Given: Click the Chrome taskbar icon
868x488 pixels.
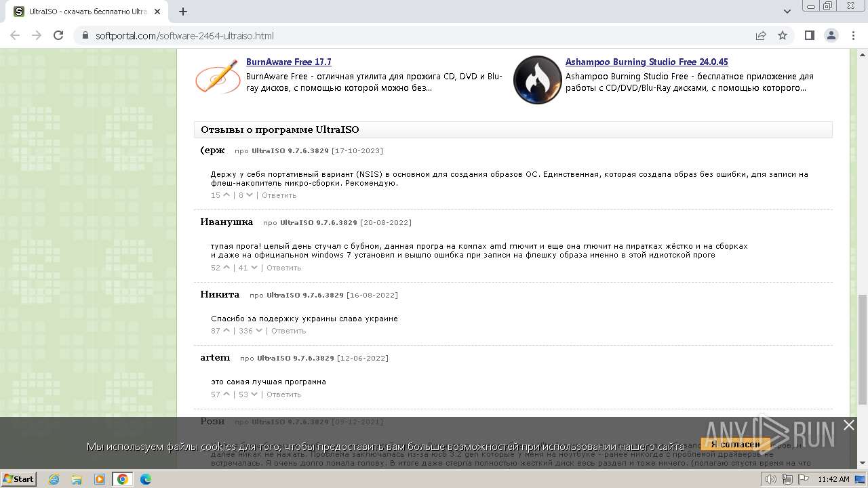Looking at the screenshot, I should [x=123, y=479].
